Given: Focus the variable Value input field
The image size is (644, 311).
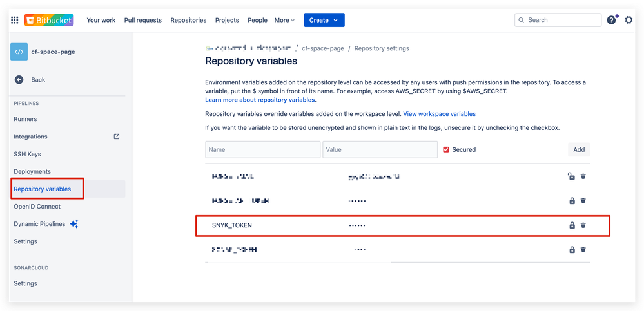Looking at the screenshot, I should (x=380, y=150).
